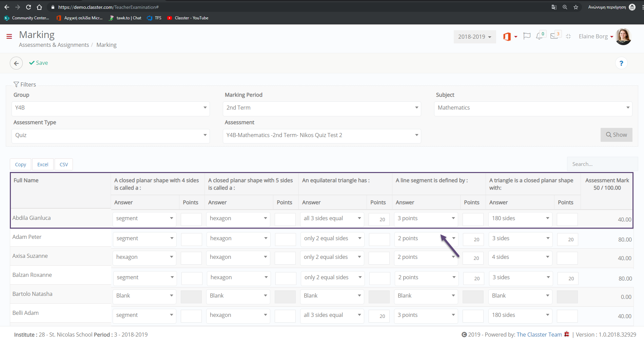Expand the Assessment Type Quiz dropdown
Image resolution: width=644 pixels, height=342 pixels.
tap(111, 135)
